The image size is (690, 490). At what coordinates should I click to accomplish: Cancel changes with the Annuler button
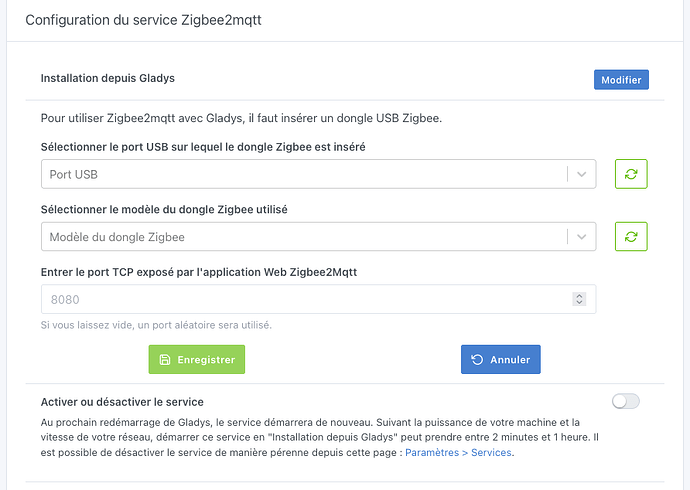(x=501, y=359)
